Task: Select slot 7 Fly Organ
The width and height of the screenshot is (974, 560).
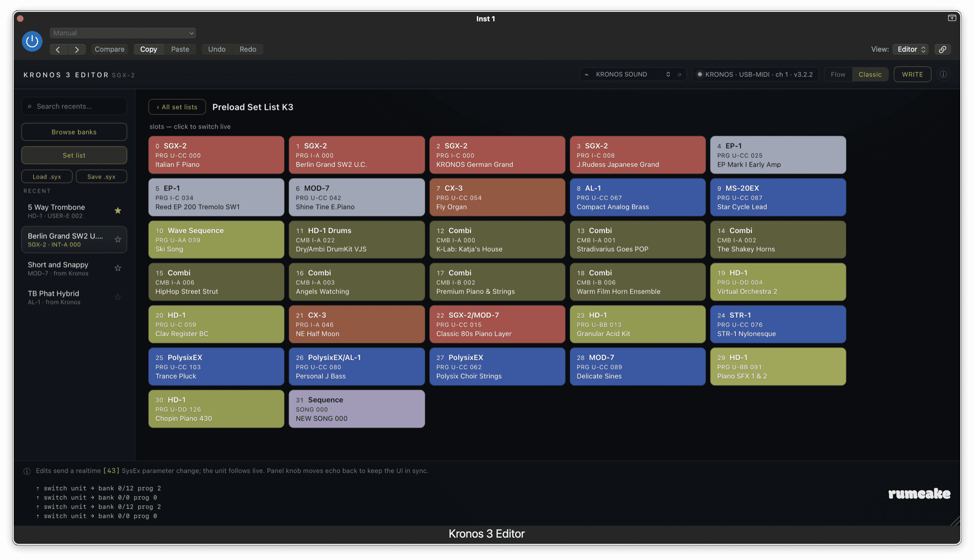Action: pyautogui.click(x=497, y=197)
